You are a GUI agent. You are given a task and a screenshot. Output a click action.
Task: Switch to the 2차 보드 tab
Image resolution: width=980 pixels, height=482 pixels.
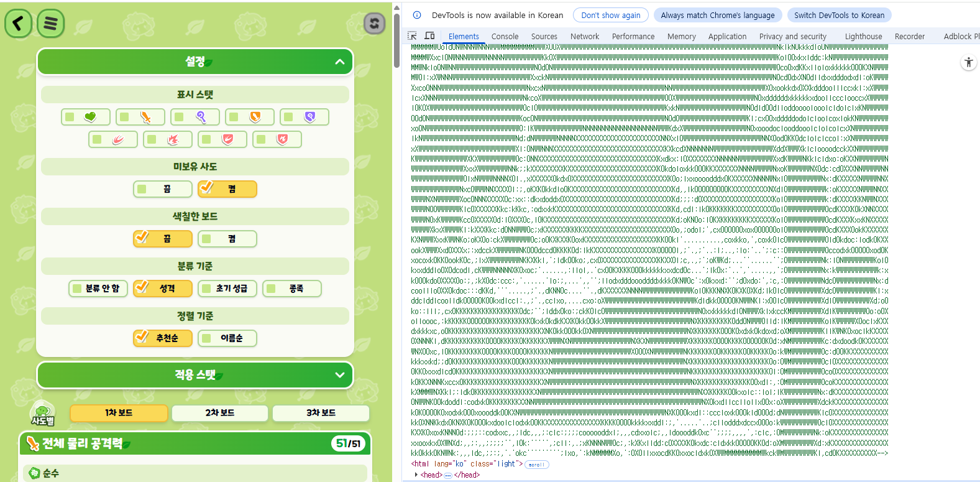(x=220, y=413)
